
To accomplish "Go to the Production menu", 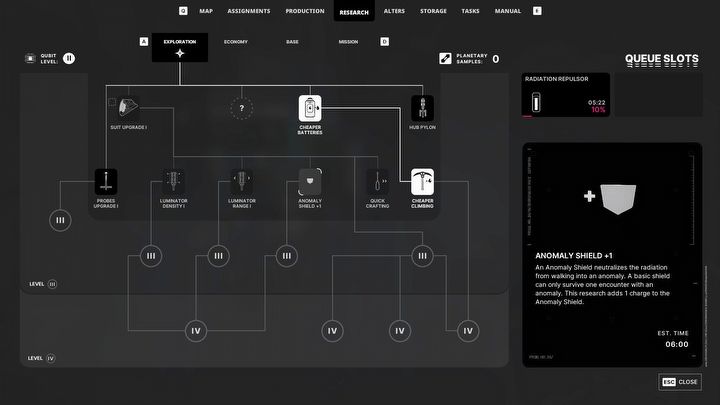I will (304, 11).
